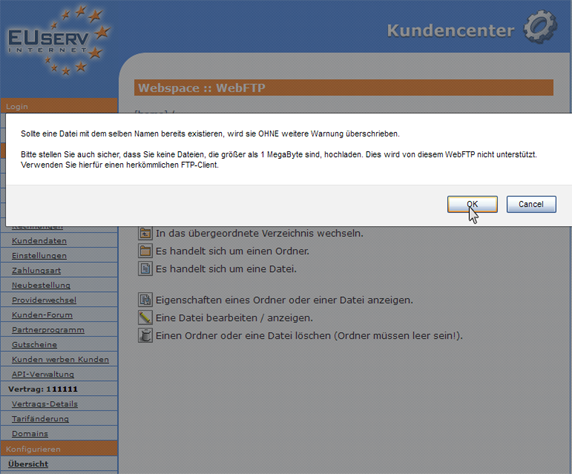This screenshot has height=474, width=572.
Task: Click the Kundencenter gear icon
Action: pos(541,27)
